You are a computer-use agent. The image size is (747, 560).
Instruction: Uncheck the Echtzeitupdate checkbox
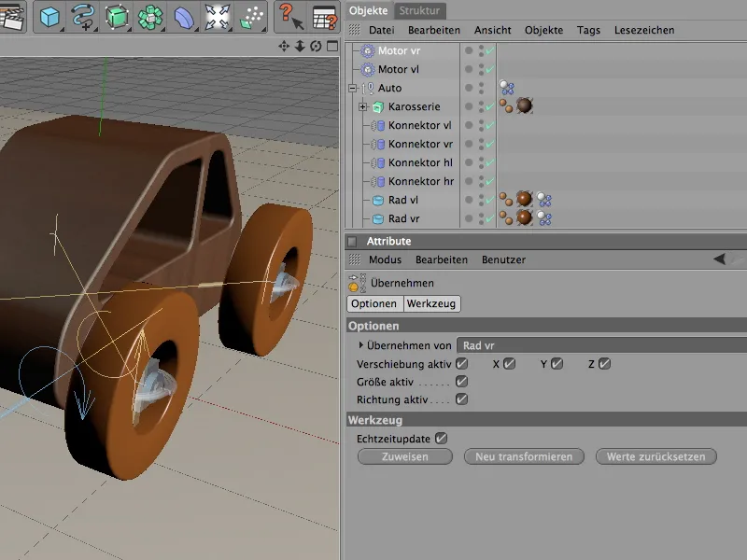tap(442, 437)
